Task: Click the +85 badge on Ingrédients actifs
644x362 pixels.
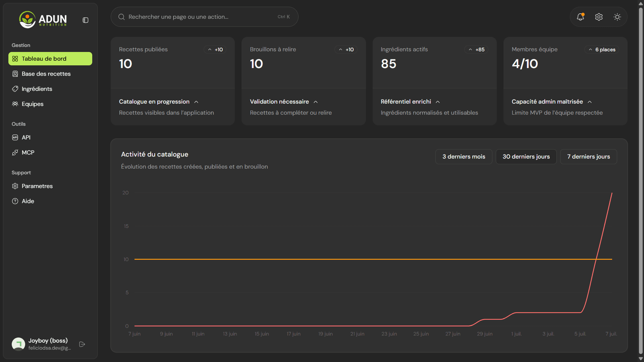Action: point(476,50)
